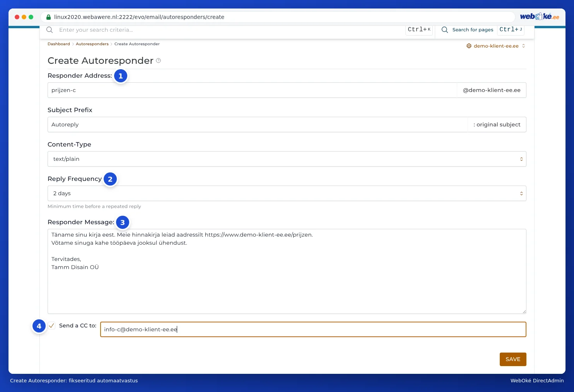Screen dimensions: 574x392
Task: Open the help icon beside Create Autoresponder
Action: coord(158,61)
